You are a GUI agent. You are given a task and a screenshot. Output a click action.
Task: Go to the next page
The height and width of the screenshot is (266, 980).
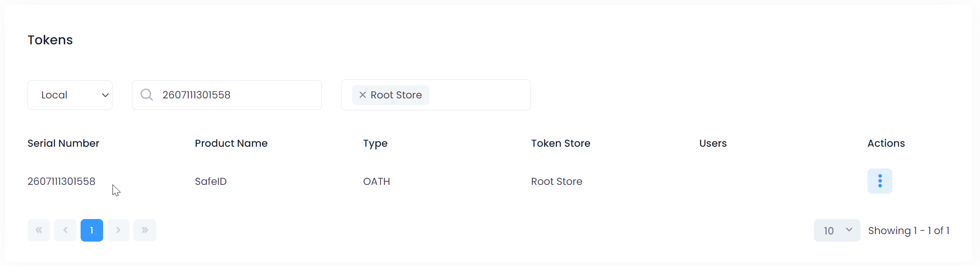pos(118,230)
